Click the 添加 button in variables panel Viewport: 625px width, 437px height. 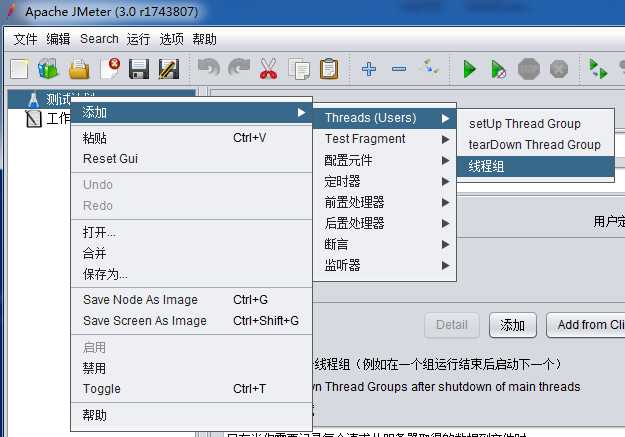click(x=513, y=325)
